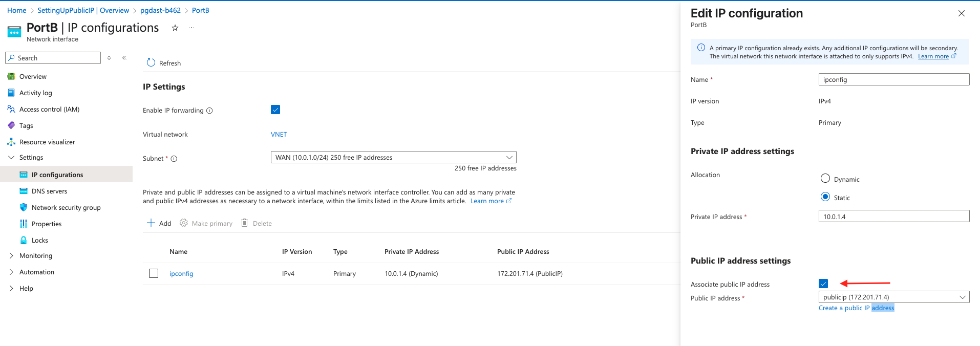Collapse the Settings section

click(11, 158)
